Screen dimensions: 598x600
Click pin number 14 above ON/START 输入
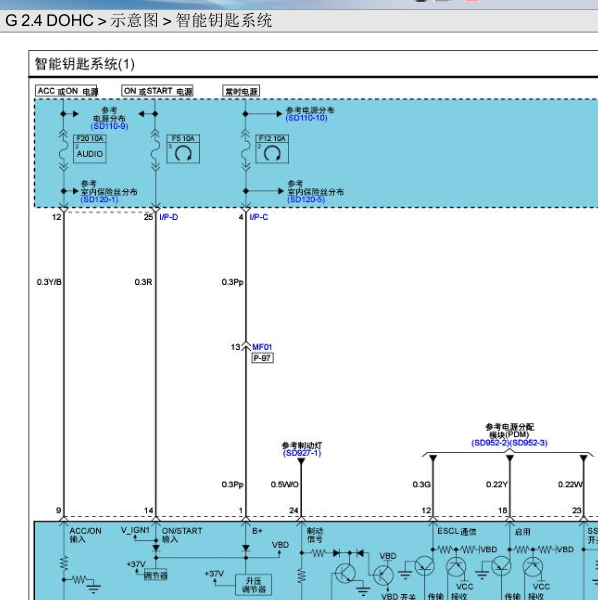pos(148,510)
